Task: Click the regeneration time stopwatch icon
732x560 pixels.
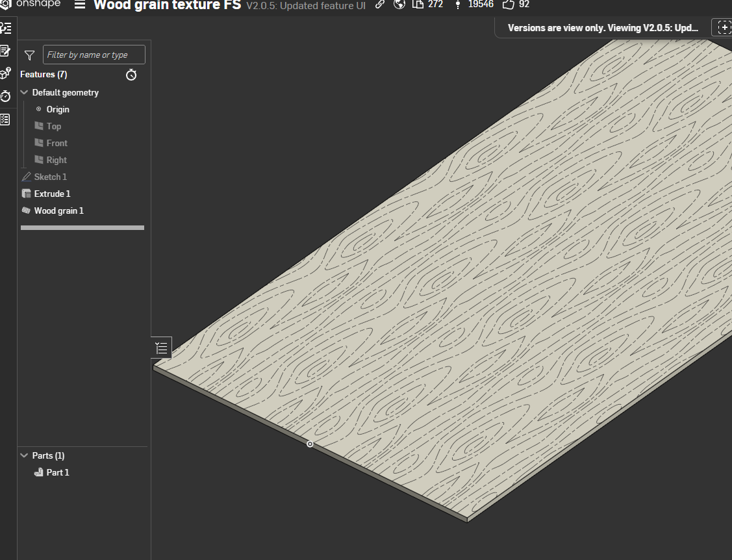Action: point(131,75)
